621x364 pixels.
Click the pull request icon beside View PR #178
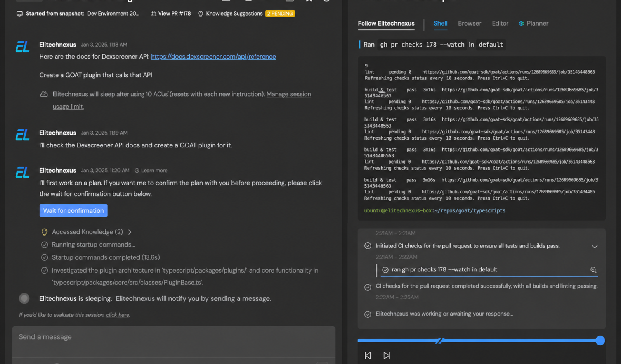(x=154, y=14)
